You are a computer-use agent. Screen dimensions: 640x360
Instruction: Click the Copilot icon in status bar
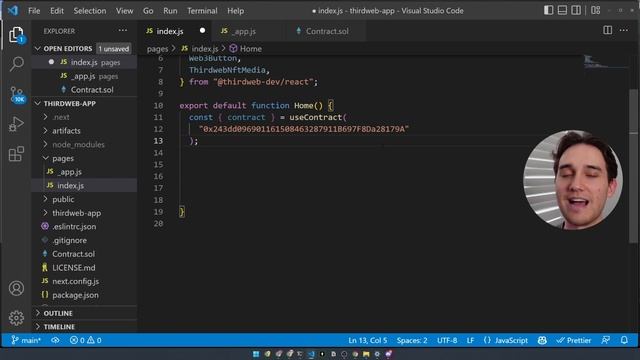542,340
